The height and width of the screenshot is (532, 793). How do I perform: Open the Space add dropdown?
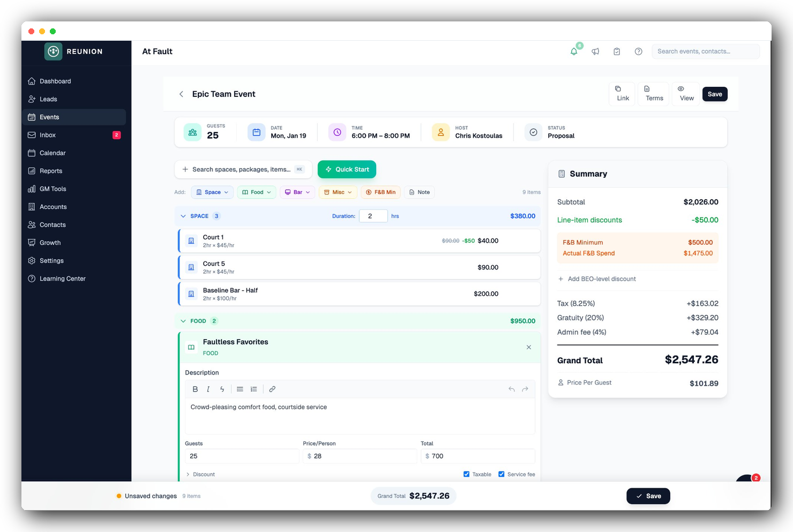pos(212,192)
